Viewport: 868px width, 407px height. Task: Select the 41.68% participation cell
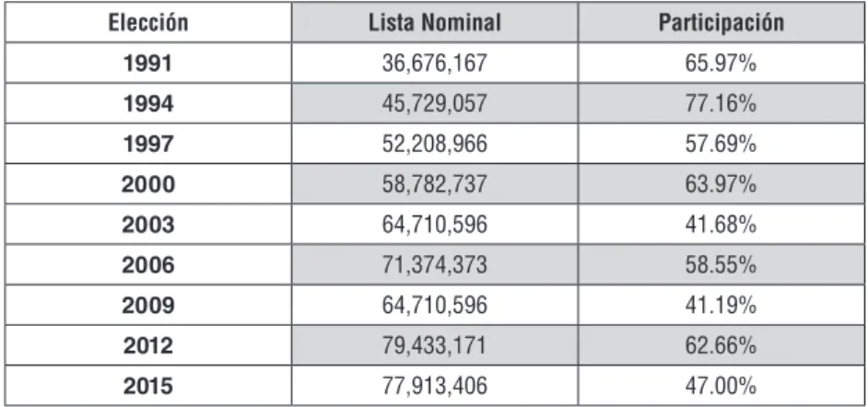[x=721, y=225]
